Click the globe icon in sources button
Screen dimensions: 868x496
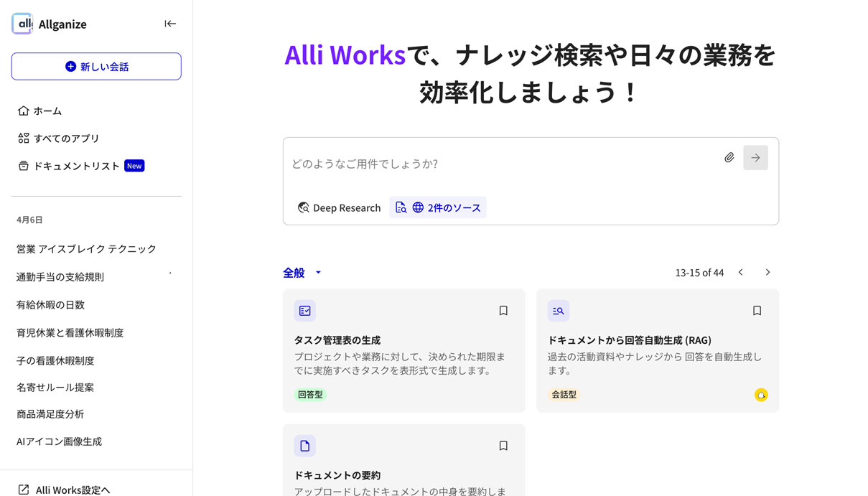coord(418,207)
